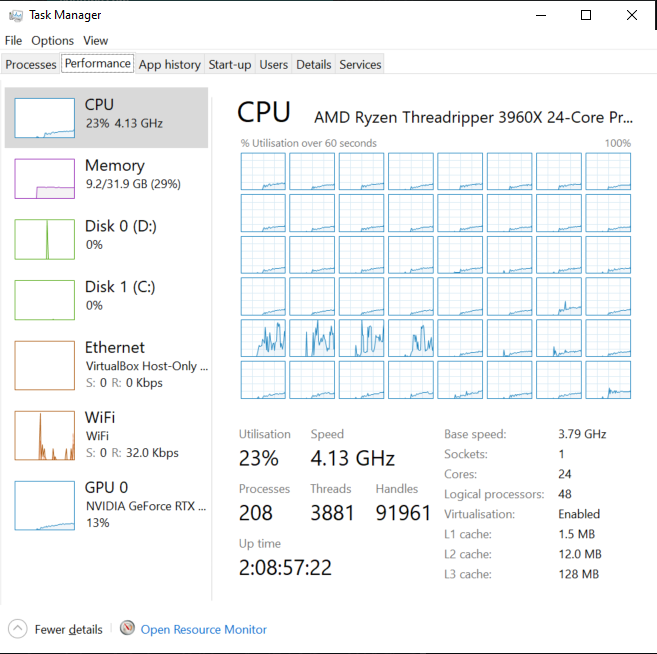Select the Disk 1 (C:) graph thumbnail
The height and width of the screenshot is (654, 657).
click(x=44, y=300)
